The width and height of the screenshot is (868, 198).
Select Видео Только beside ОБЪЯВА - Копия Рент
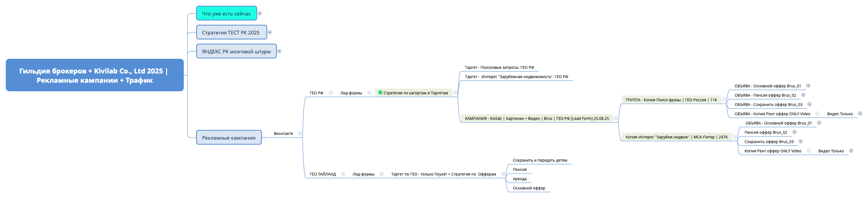click(x=840, y=114)
